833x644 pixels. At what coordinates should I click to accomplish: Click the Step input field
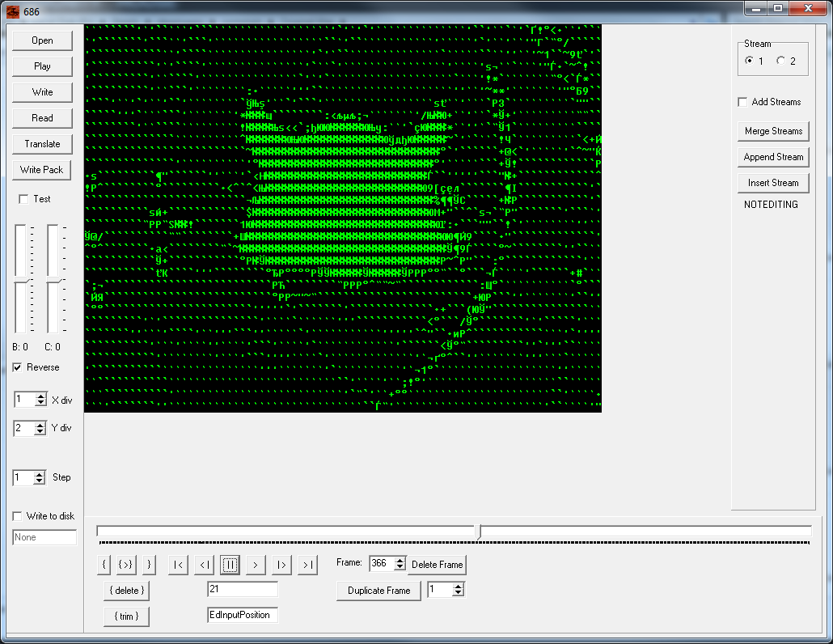(23, 477)
